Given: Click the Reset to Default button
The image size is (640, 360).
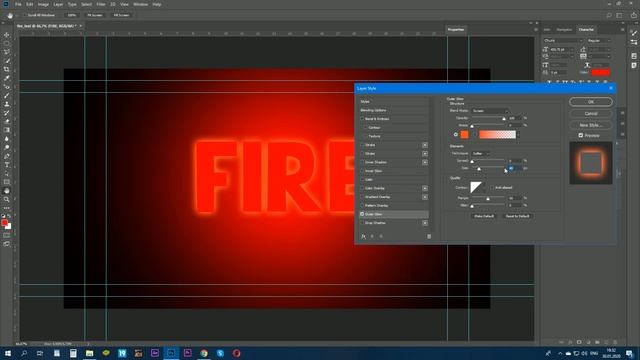Looking at the screenshot, I should click(x=517, y=216).
